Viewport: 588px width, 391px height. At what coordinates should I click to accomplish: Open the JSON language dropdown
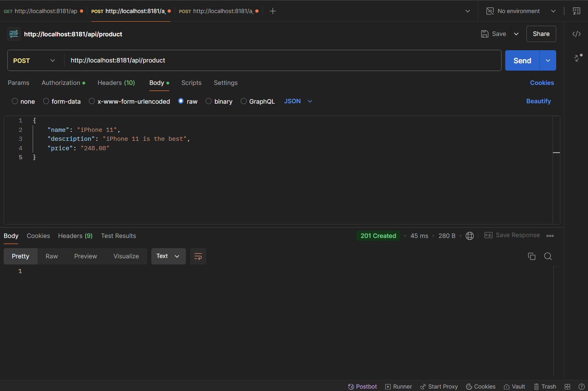pos(298,101)
